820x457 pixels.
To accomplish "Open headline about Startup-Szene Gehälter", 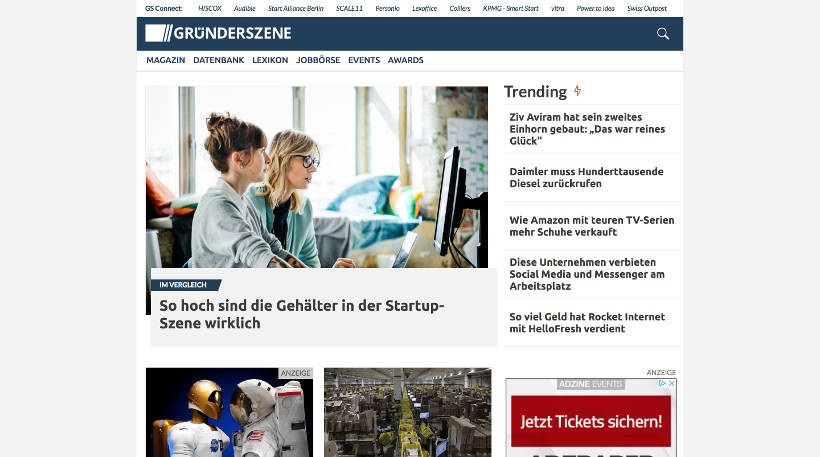I will (x=302, y=314).
